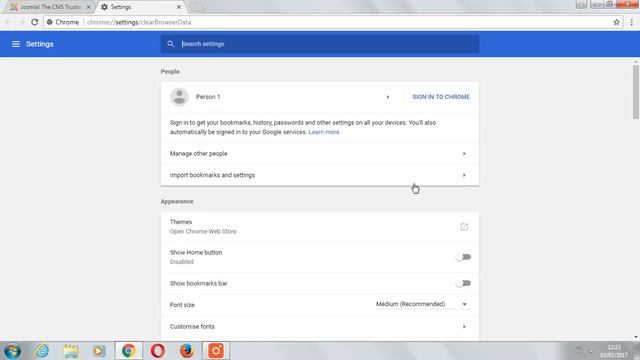640x360 pixels.
Task: Open the Learn more link
Action: pos(324,132)
